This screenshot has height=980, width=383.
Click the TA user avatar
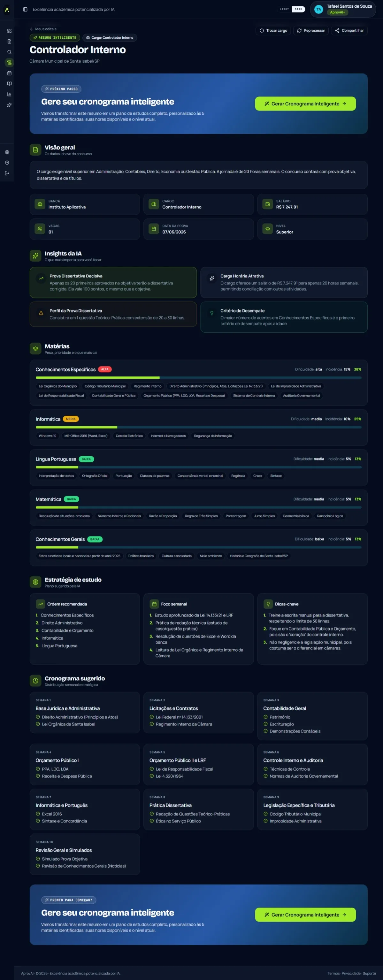319,10
